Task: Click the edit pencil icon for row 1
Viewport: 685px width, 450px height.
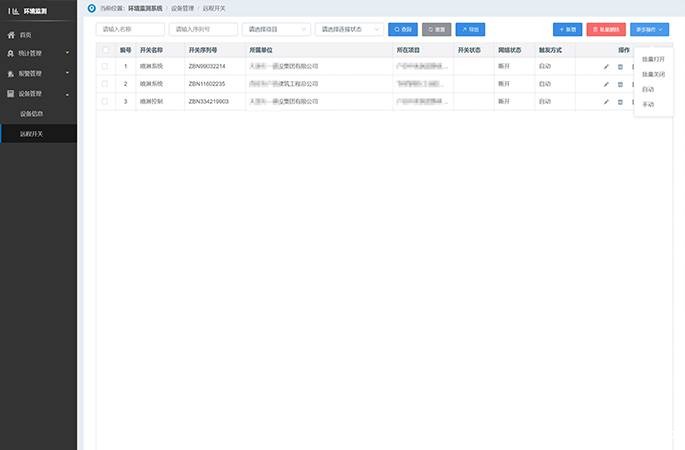Action: click(x=606, y=67)
